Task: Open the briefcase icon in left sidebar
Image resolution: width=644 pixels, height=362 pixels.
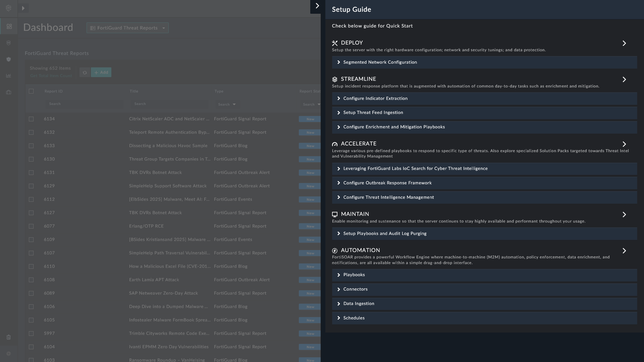Action: click(x=9, y=92)
